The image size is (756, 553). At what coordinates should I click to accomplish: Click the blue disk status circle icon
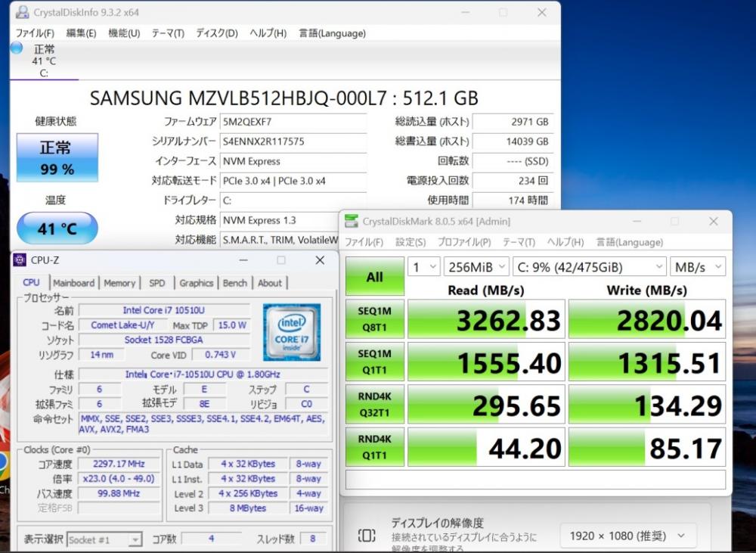click(x=17, y=48)
